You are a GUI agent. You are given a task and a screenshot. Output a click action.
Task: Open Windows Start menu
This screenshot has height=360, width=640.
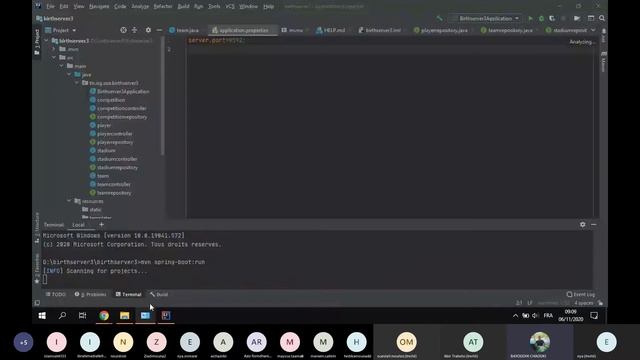pyautogui.click(x=42, y=316)
